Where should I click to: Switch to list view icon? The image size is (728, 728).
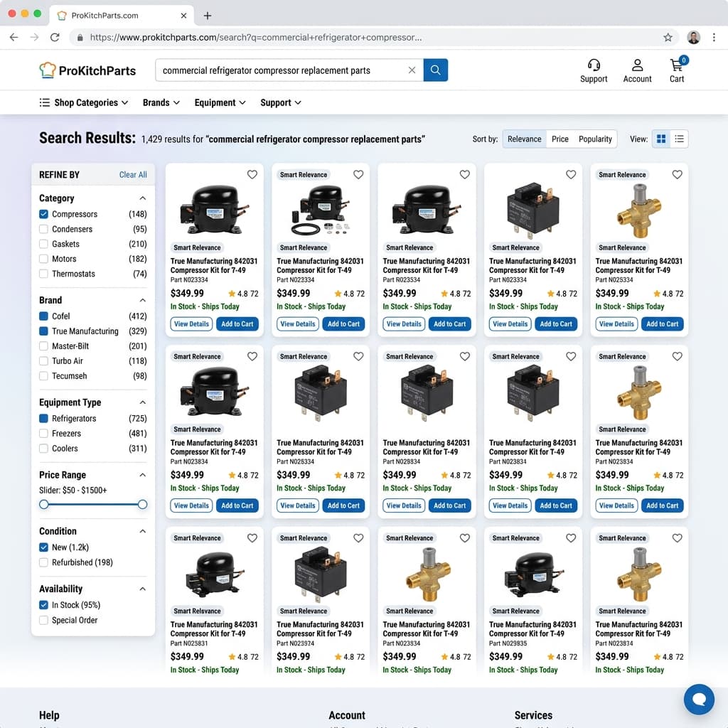679,139
